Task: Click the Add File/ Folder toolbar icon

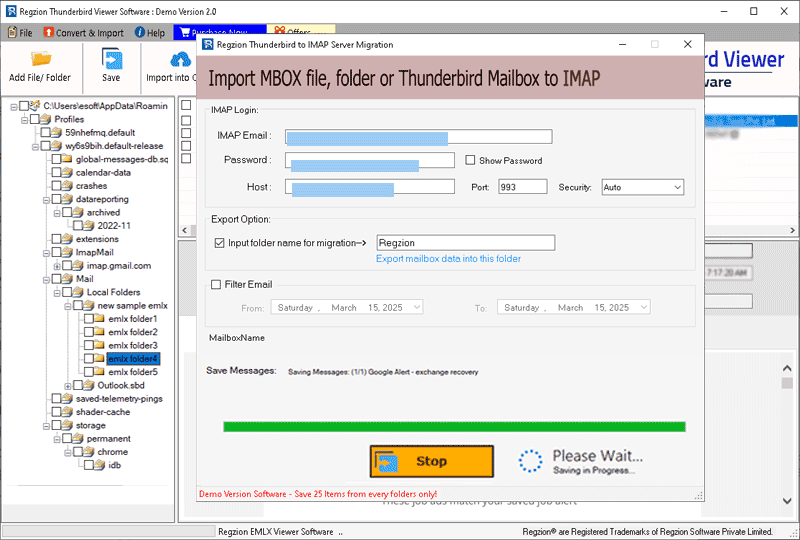Action: click(x=41, y=58)
